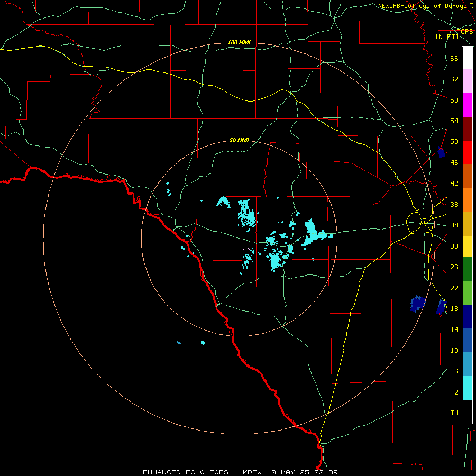Click the "100 NMI" range ring label
The image size is (476, 476).
(239, 42)
